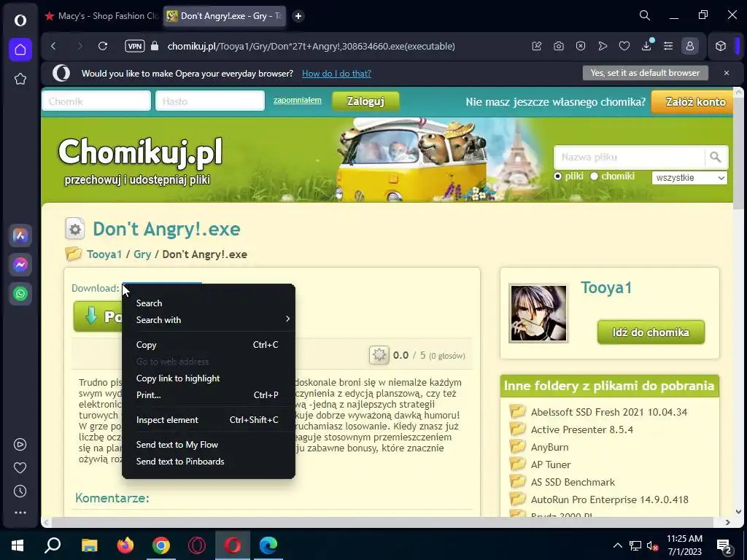
Task: Switch to Macy's Shop Fashion tab
Action: (x=101, y=16)
